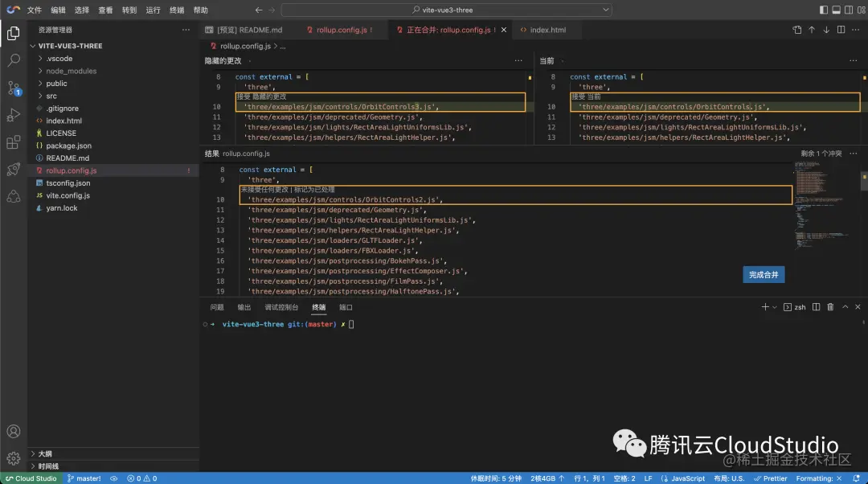868x484 pixels.
Task: Open customize layout icon
Action: pyautogui.click(x=862, y=10)
